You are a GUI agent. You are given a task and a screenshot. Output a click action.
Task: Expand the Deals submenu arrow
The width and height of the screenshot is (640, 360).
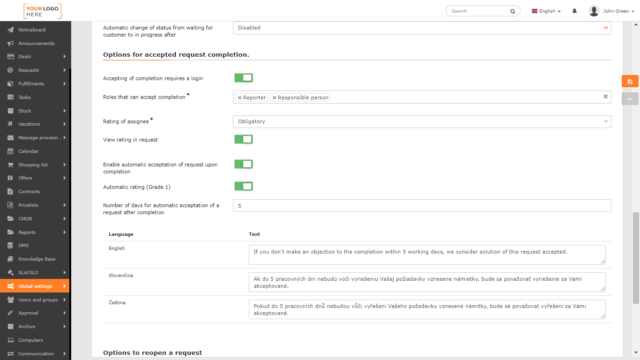click(64, 57)
